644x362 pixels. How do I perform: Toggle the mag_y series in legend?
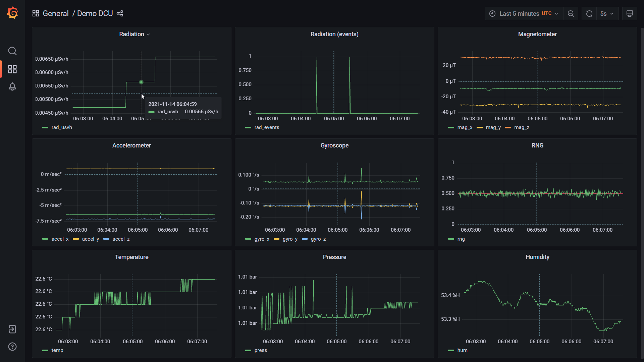[493, 127]
